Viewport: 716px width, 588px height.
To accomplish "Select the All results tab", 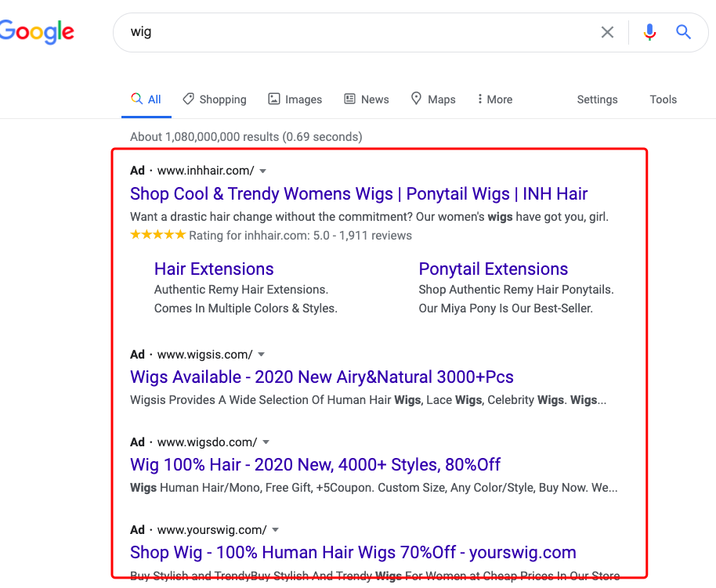I will tap(146, 99).
